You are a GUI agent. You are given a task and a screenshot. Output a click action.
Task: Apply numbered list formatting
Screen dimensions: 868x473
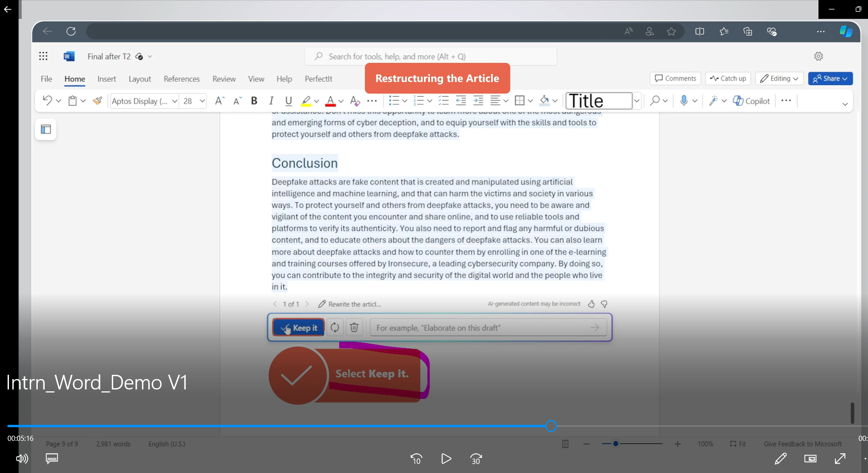[x=418, y=101]
